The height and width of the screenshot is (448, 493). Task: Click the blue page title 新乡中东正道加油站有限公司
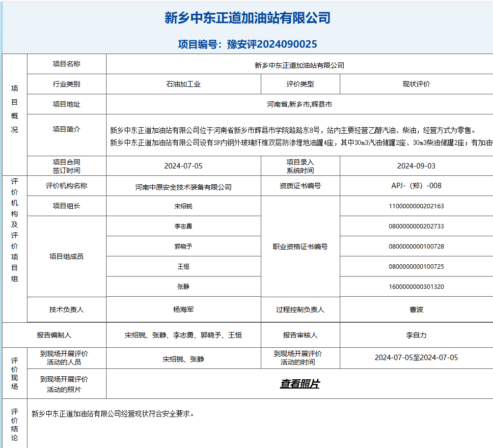pos(247,18)
